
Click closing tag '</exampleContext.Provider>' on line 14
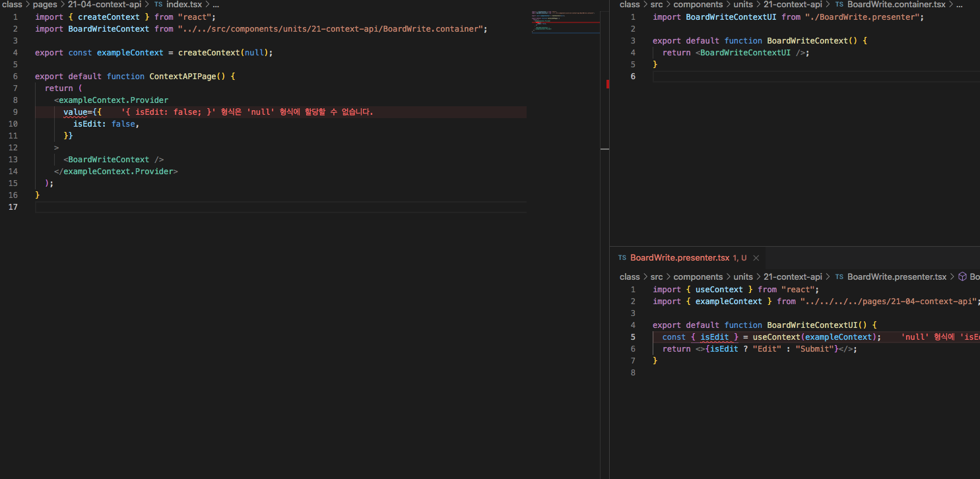116,172
